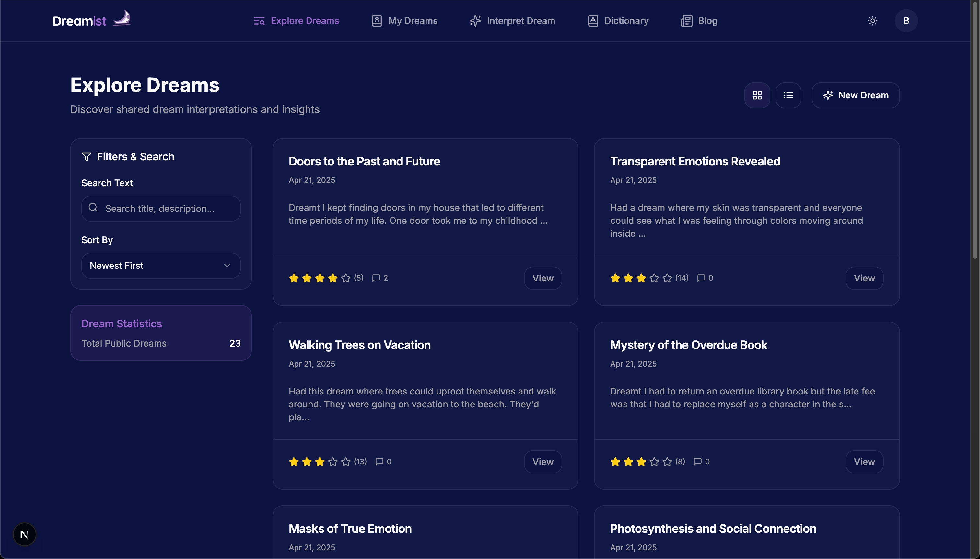Toggle light/dark theme sun icon

[872, 21]
